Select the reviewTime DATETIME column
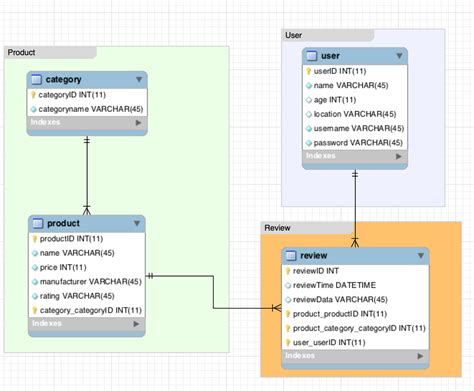Viewport: 474px width, 391px height. coord(355,285)
